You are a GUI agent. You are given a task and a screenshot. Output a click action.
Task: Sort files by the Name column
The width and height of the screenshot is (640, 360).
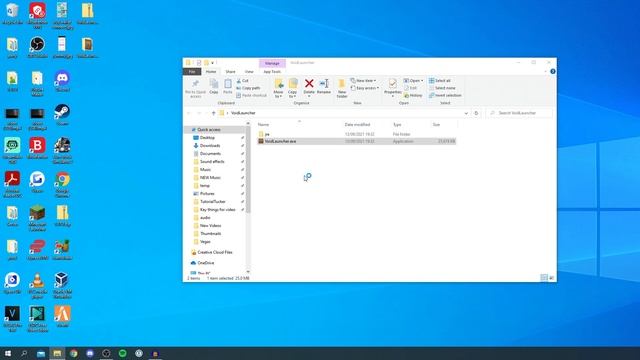[263, 124]
